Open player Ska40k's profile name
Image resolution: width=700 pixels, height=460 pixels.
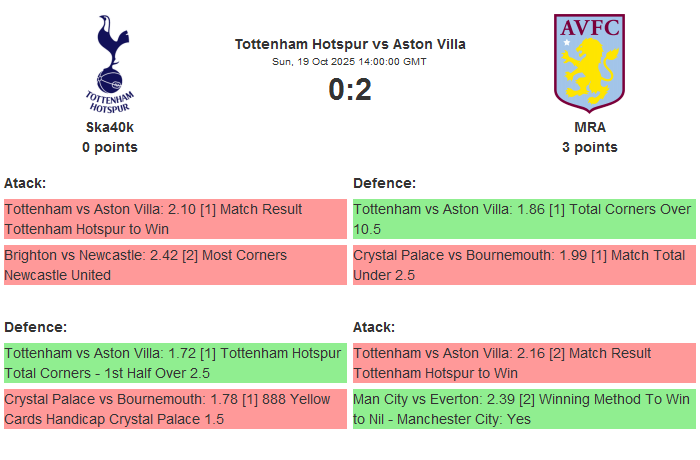[x=110, y=127]
